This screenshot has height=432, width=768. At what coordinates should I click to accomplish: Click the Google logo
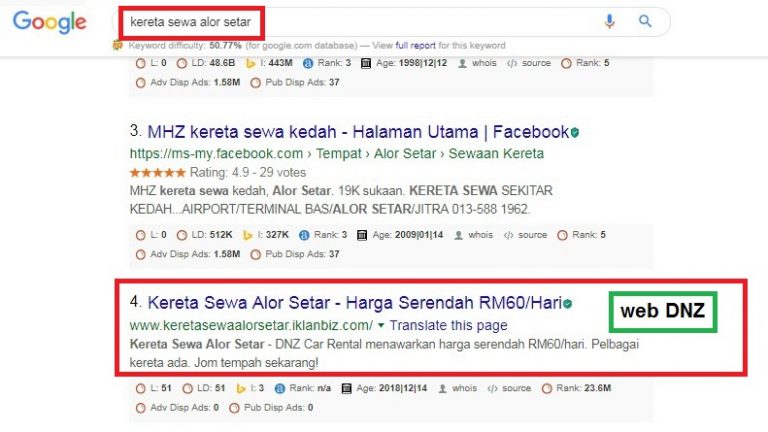(48, 23)
